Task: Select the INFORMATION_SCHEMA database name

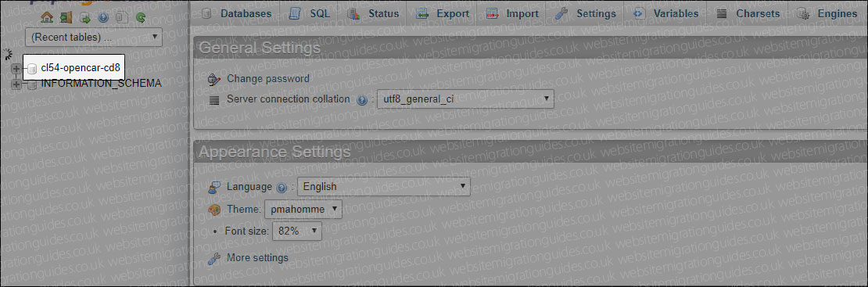Action: click(102, 84)
